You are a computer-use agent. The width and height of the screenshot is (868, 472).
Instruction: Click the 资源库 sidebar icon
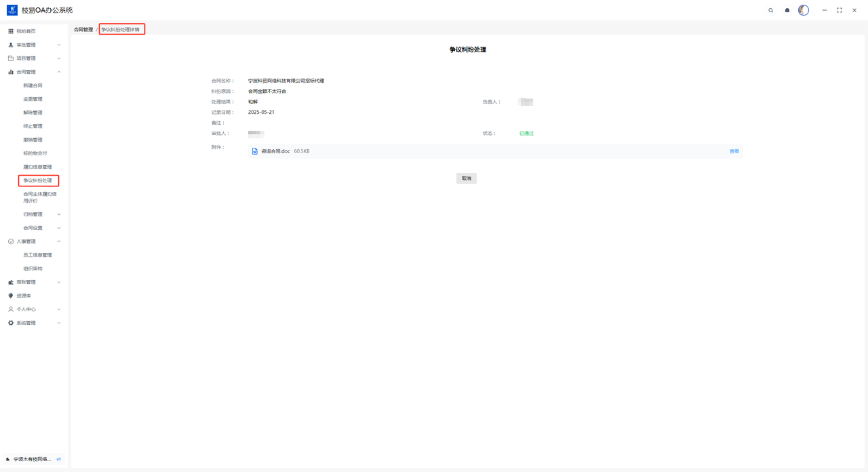click(x=11, y=296)
